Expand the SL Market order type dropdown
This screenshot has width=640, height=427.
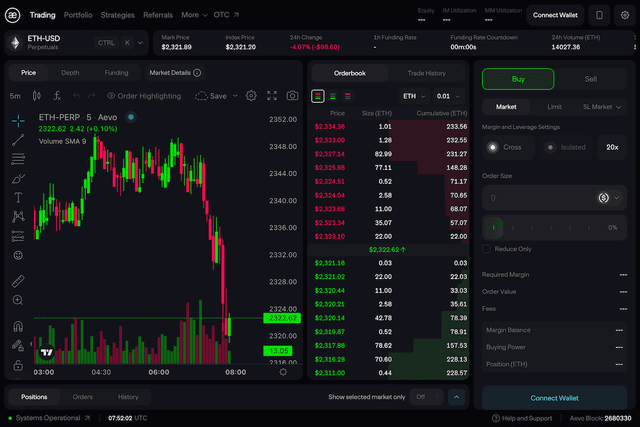point(602,107)
